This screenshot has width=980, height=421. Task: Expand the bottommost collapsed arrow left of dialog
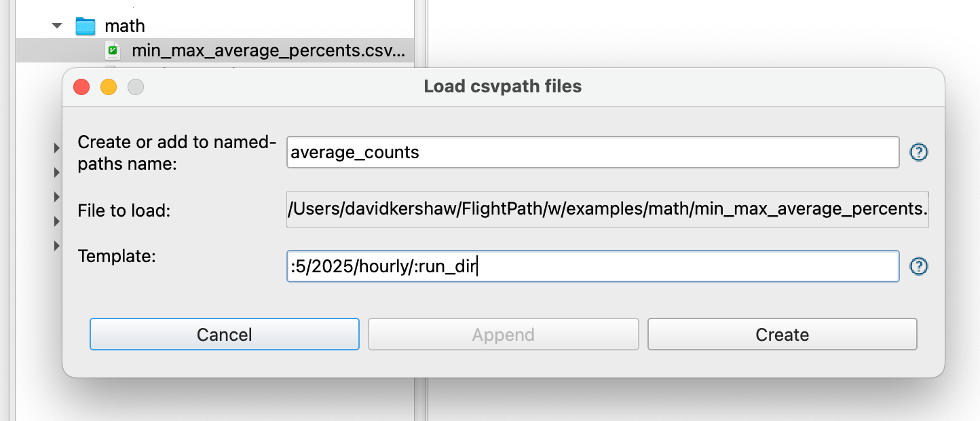[57, 245]
